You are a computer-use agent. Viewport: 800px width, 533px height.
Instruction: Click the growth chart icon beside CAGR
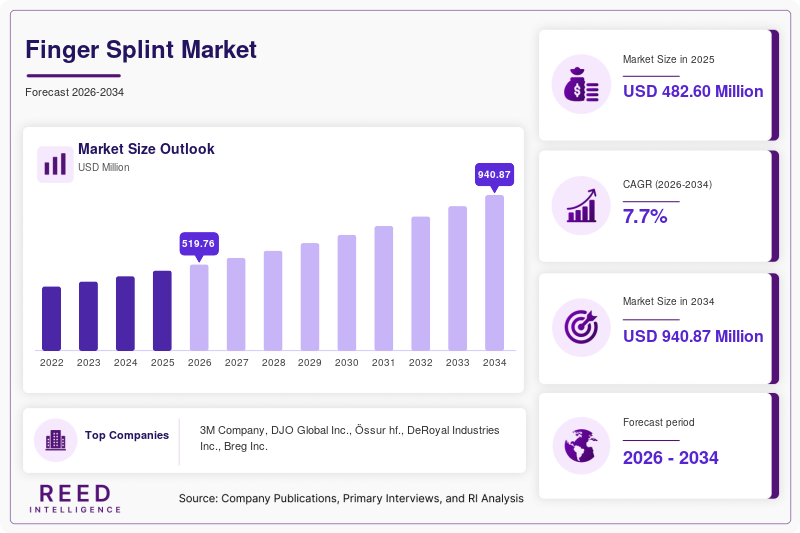[x=581, y=206]
